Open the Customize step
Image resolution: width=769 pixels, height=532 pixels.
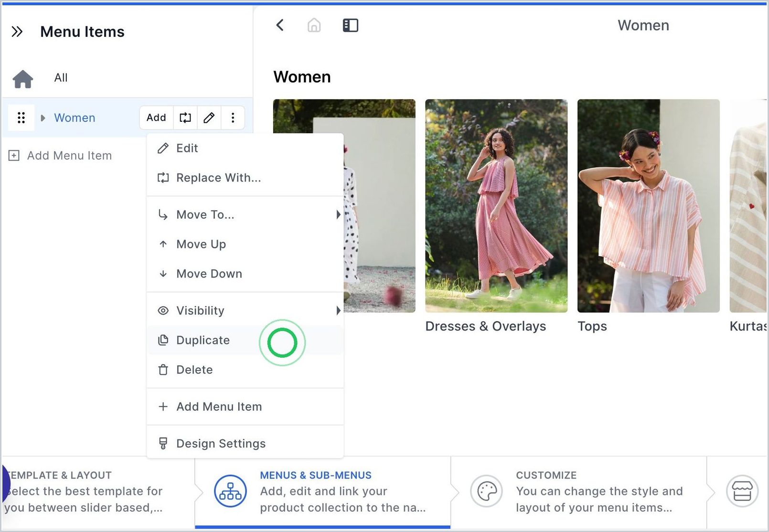click(x=579, y=491)
